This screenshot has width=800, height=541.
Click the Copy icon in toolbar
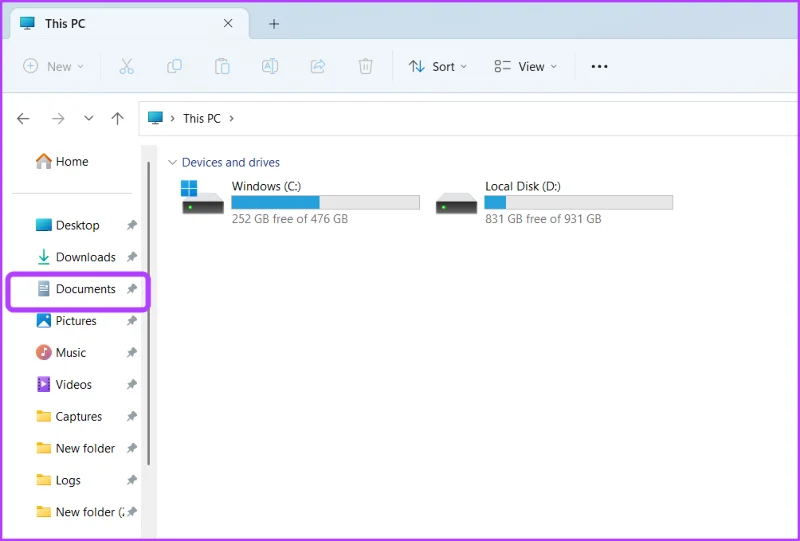[x=174, y=66]
